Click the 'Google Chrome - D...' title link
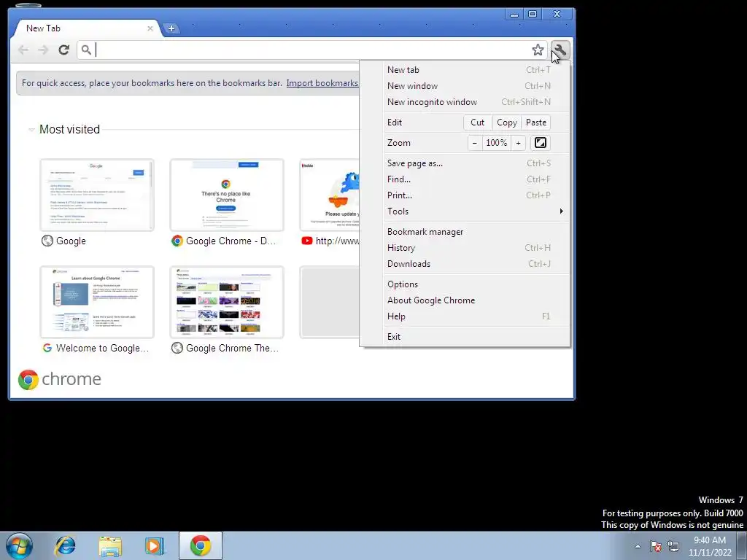The height and width of the screenshot is (560, 747). point(231,241)
